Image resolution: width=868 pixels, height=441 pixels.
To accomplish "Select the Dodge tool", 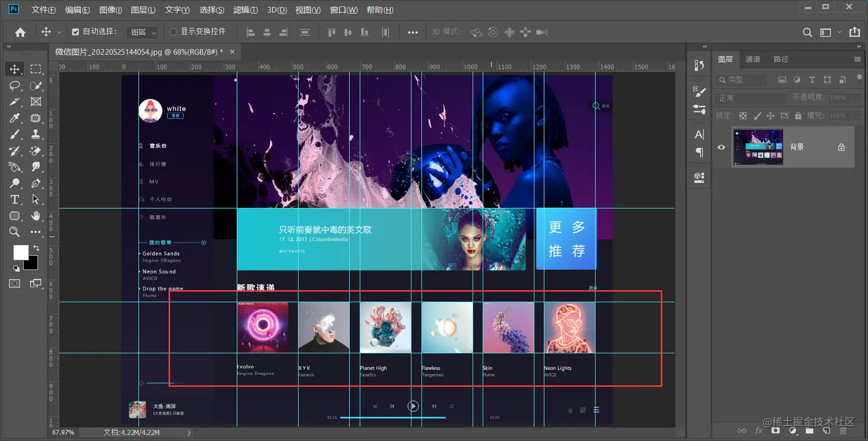I will click(x=15, y=184).
